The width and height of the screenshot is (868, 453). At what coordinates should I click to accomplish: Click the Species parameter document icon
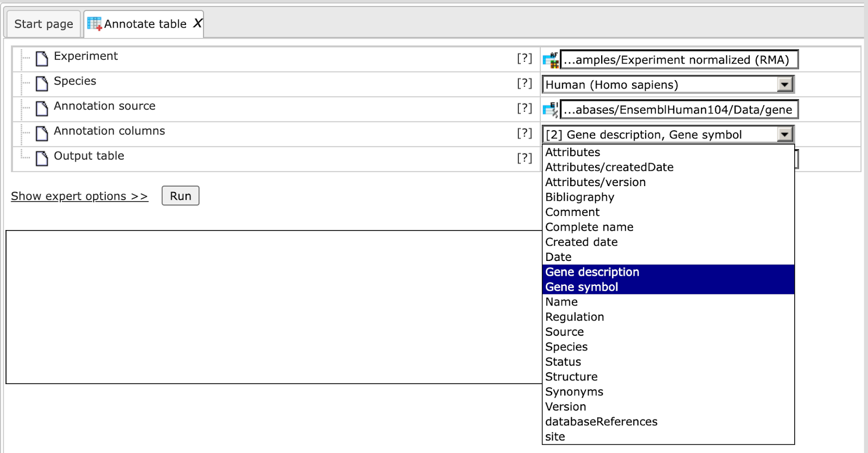pos(42,84)
